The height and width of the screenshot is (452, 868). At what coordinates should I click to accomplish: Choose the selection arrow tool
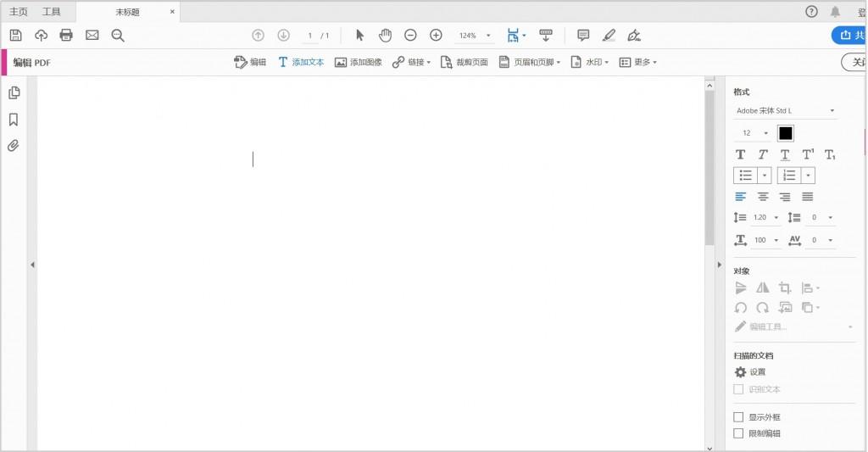pos(359,36)
